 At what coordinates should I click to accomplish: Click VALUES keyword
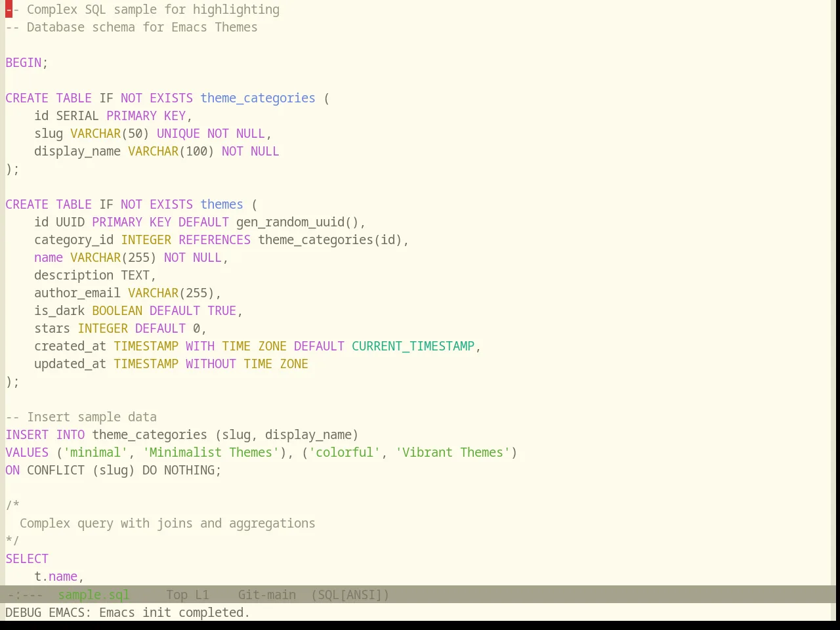27,452
